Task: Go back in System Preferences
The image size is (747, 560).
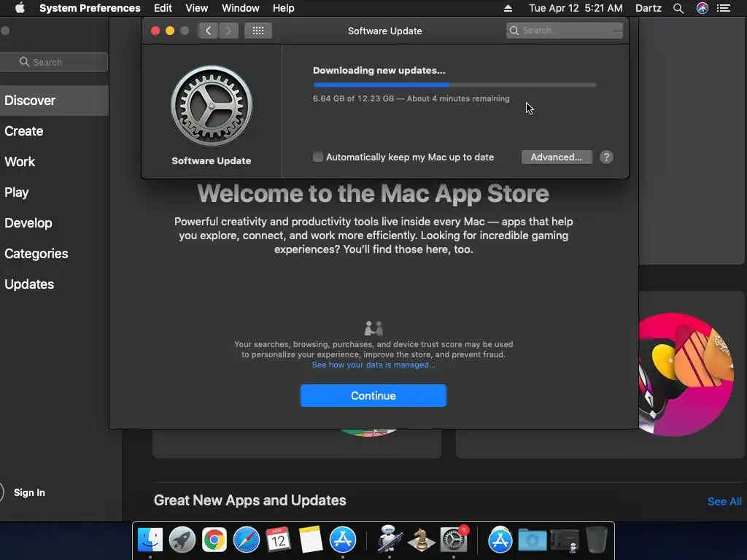Action: tap(208, 31)
